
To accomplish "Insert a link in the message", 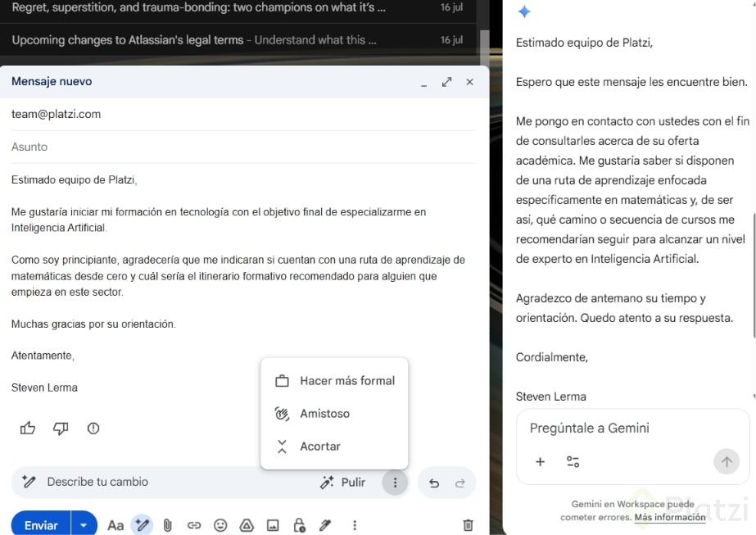I will 194,525.
